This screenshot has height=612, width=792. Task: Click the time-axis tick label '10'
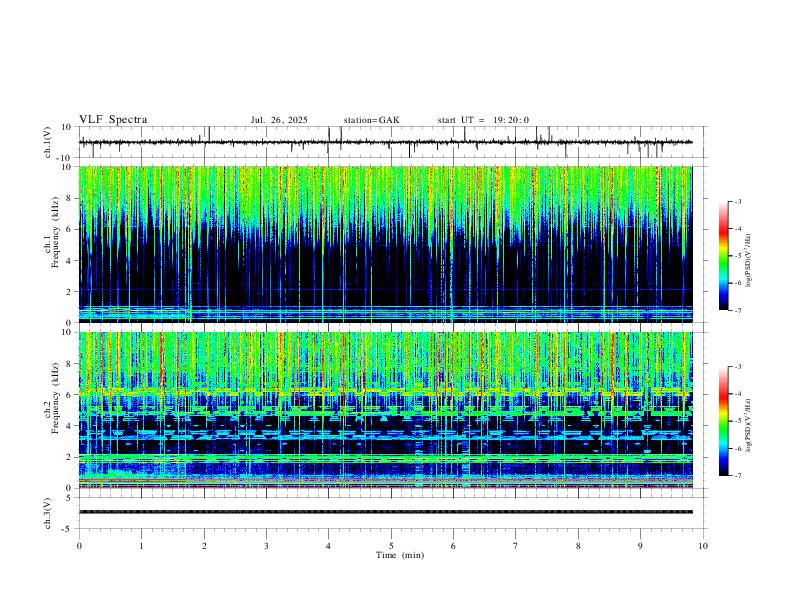(703, 546)
